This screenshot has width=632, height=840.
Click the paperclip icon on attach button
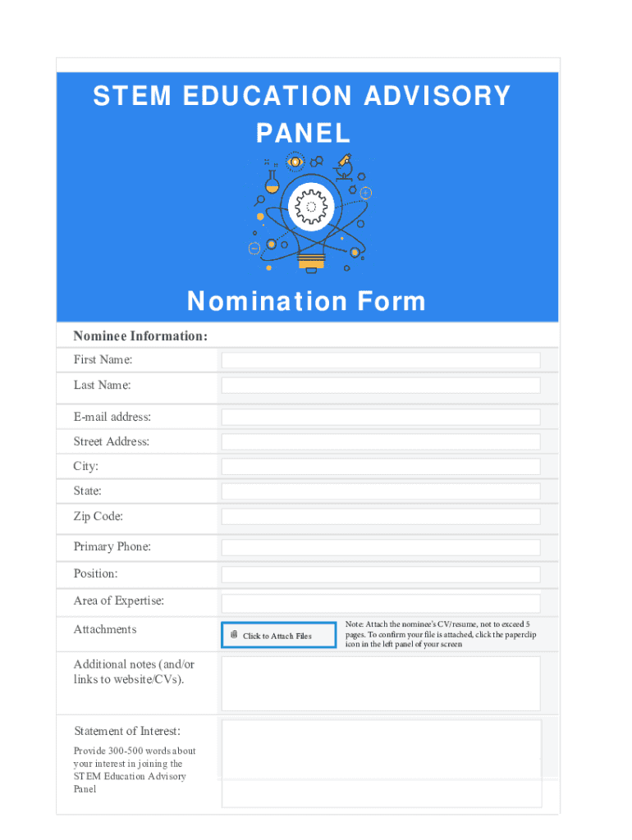point(235,635)
